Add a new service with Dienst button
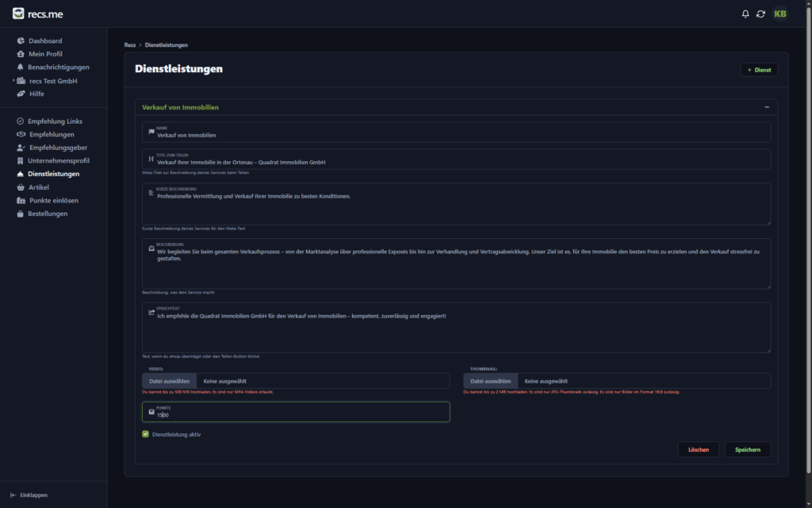 759,70
